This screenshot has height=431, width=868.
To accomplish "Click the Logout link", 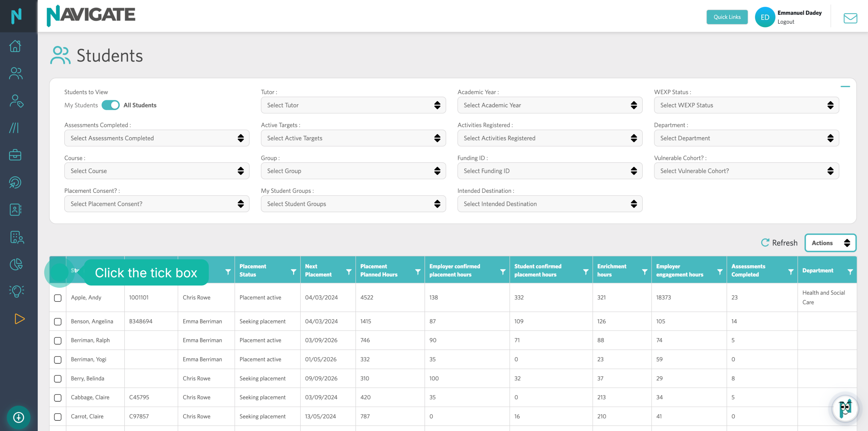I will tap(785, 22).
